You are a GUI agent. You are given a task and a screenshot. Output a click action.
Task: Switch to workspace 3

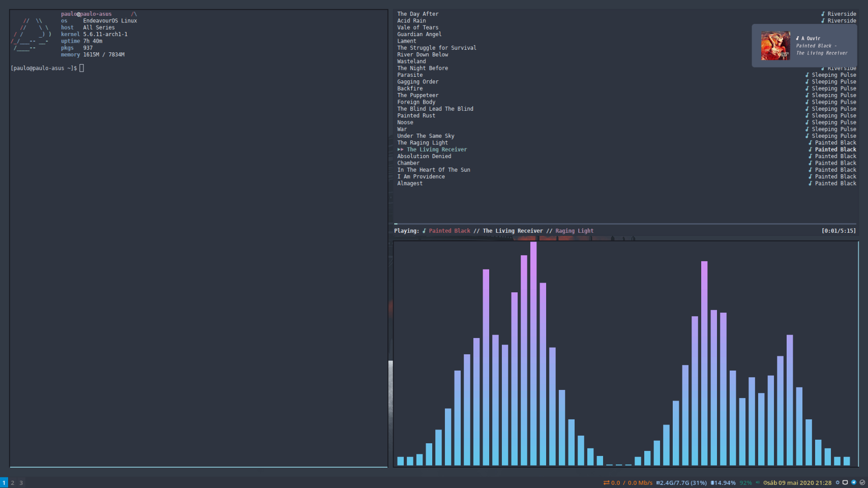tap(21, 482)
